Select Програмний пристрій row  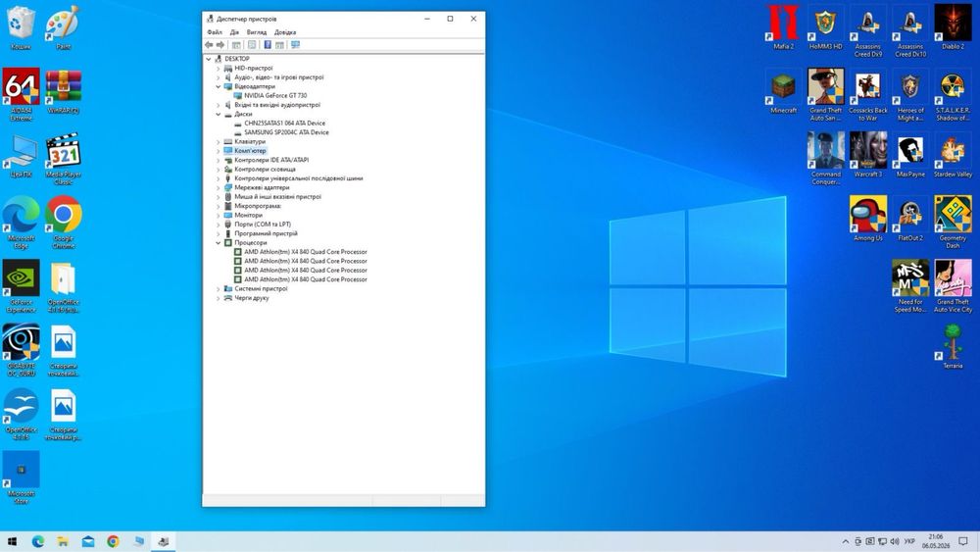pyautogui.click(x=266, y=233)
